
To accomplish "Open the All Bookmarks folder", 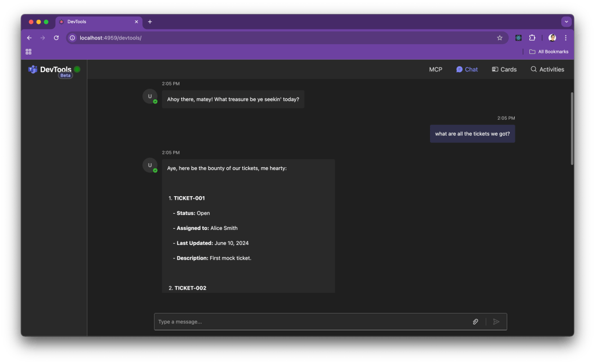I will coord(549,52).
